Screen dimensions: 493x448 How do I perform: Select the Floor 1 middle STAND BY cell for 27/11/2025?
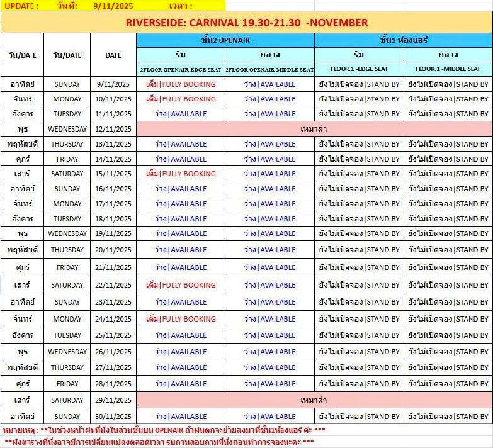click(448, 367)
